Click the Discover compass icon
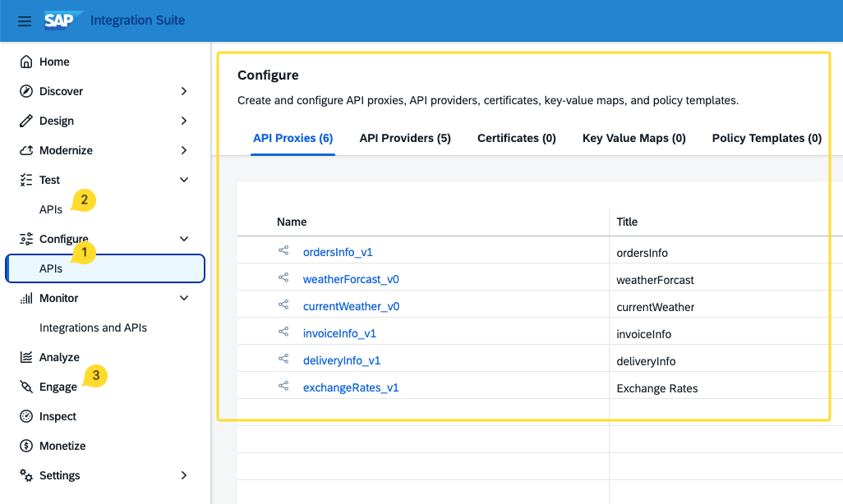Screen dimensions: 843x504 [25, 91]
